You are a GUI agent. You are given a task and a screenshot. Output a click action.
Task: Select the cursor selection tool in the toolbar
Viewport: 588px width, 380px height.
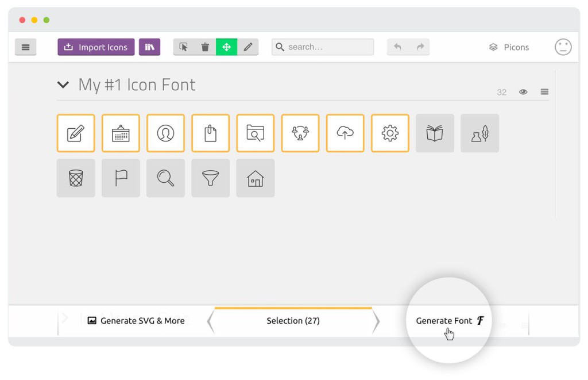tap(184, 47)
